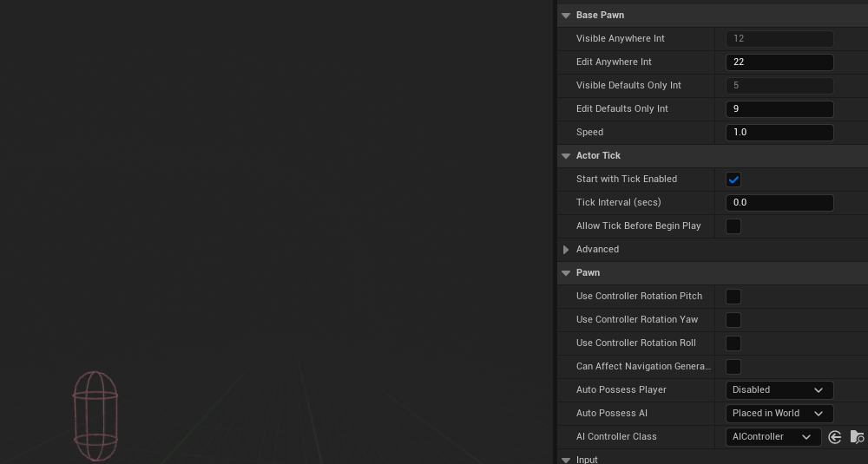The width and height of the screenshot is (868, 464).
Task: Collapse the Actor Tick section
Action: point(566,156)
